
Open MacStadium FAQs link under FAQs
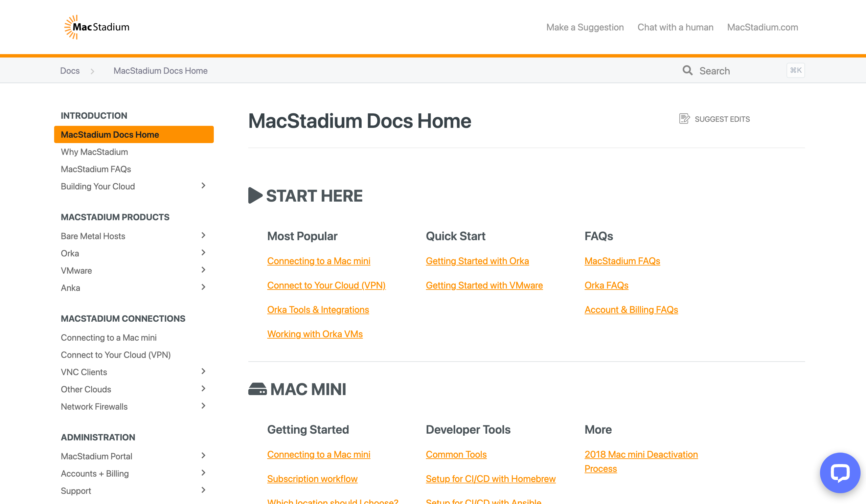[622, 261]
